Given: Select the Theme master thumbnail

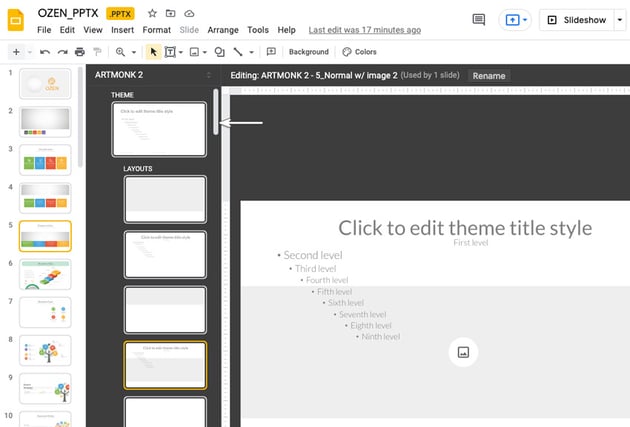Looking at the screenshot, I should (159, 129).
